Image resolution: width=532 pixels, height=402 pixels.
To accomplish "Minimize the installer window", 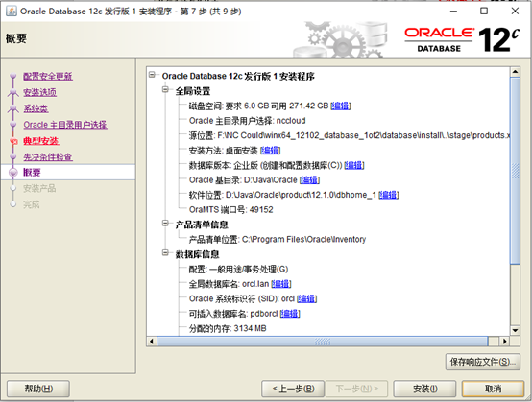I will 453,11.
